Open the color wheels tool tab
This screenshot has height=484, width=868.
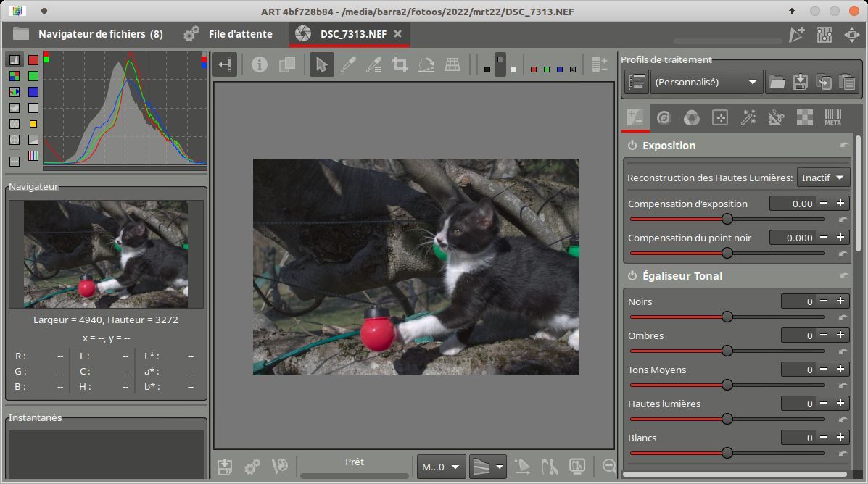point(691,117)
